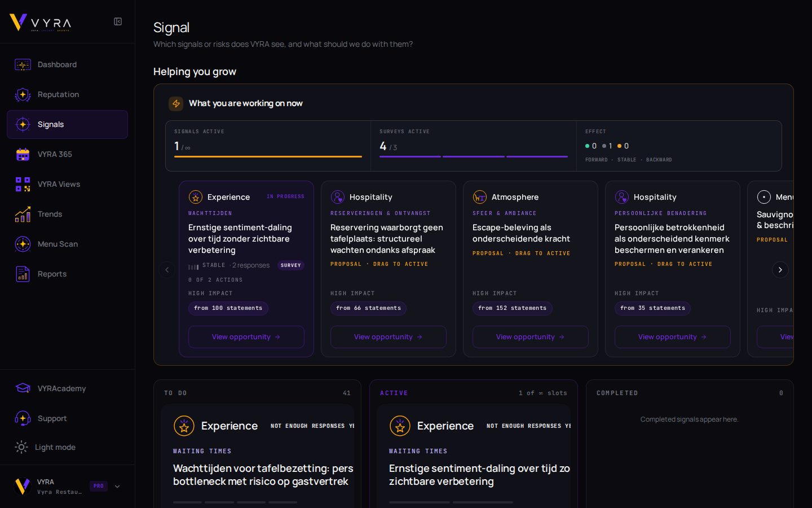Click star icon on Wachttijden Experience card

pyautogui.click(x=195, y=197)
